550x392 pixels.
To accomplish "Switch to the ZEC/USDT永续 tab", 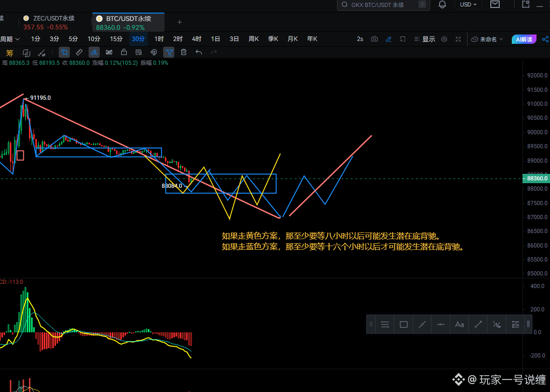I will 48,22.
